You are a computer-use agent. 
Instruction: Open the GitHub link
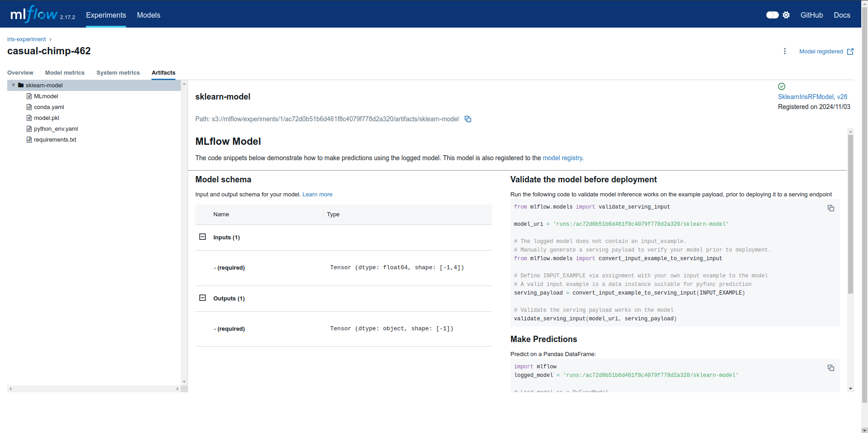(x=811, y=15)
